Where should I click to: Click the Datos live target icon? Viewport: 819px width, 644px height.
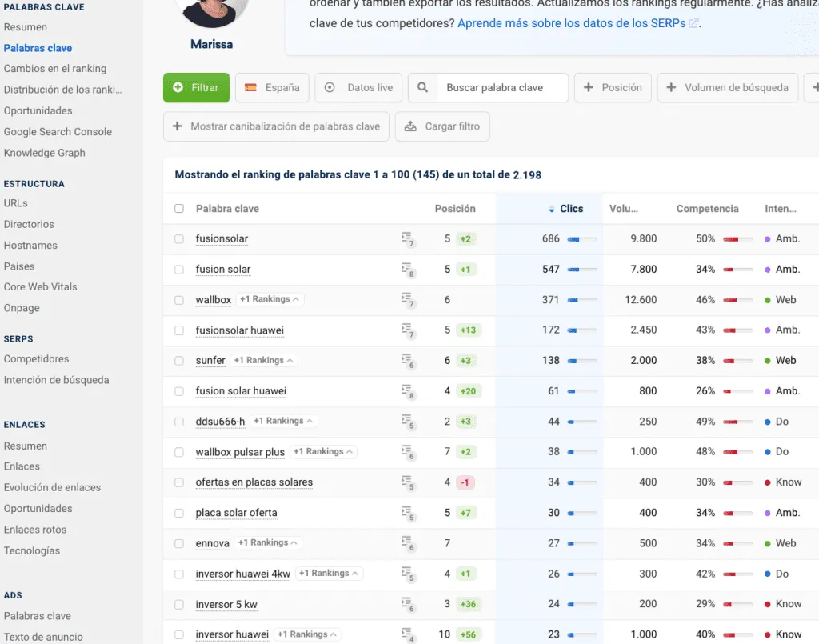[x=330, y=87]
